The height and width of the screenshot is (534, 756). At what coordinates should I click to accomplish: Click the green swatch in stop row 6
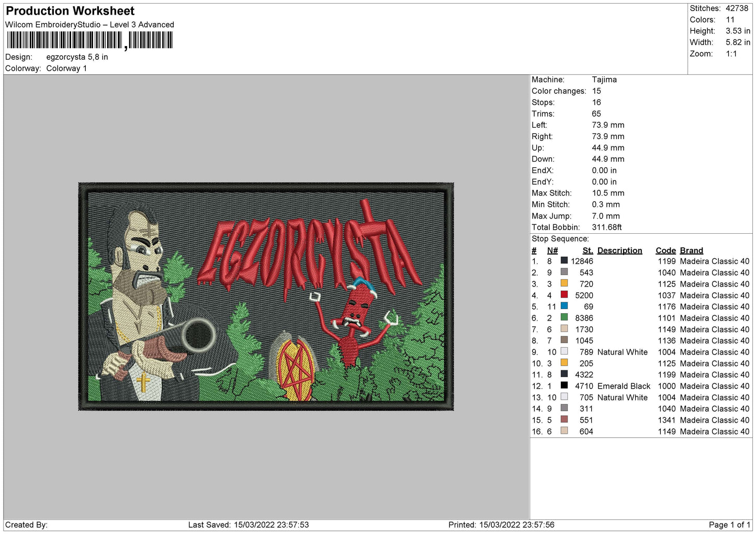(x=564, y=317)
